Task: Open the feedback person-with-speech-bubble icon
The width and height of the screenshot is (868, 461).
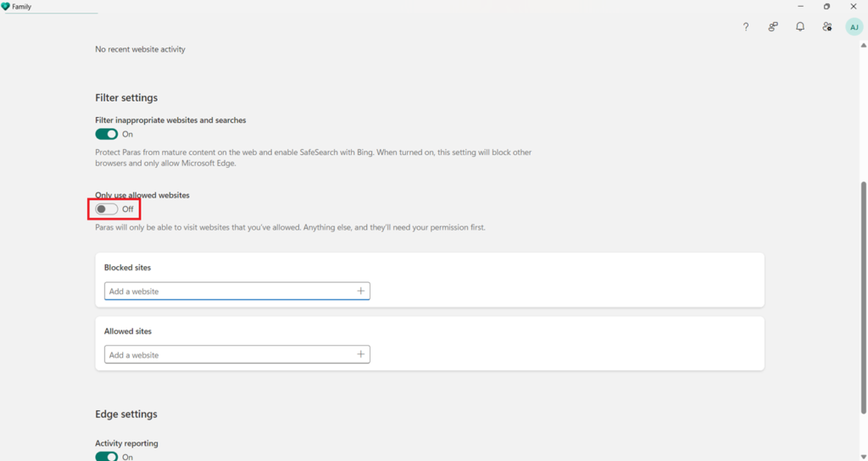Action: tap(773, 26)
